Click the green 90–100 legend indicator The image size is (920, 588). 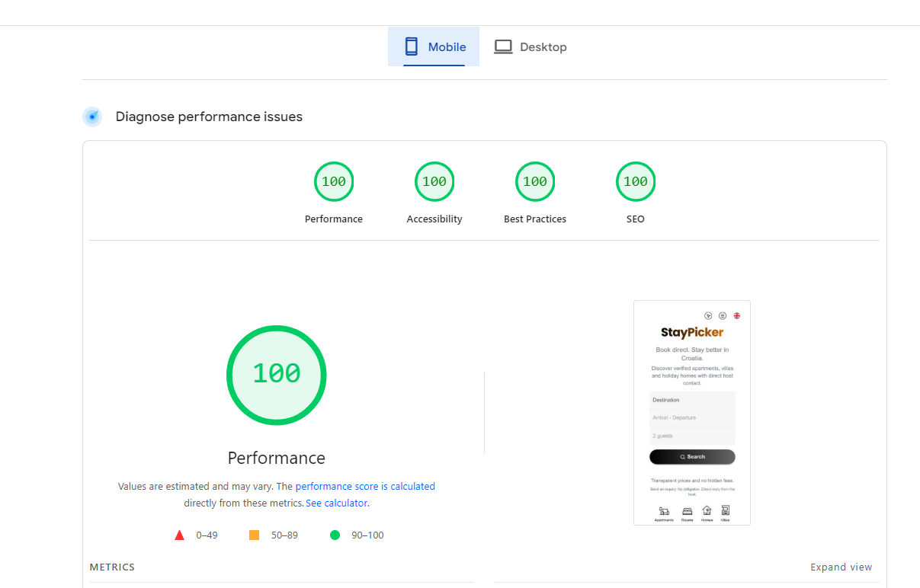pos(335,535)
